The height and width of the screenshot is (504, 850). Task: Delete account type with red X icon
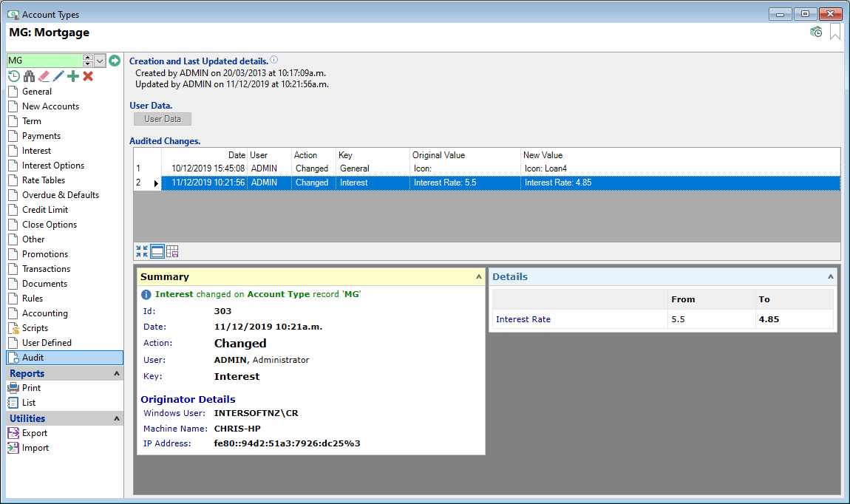[88, 76]
